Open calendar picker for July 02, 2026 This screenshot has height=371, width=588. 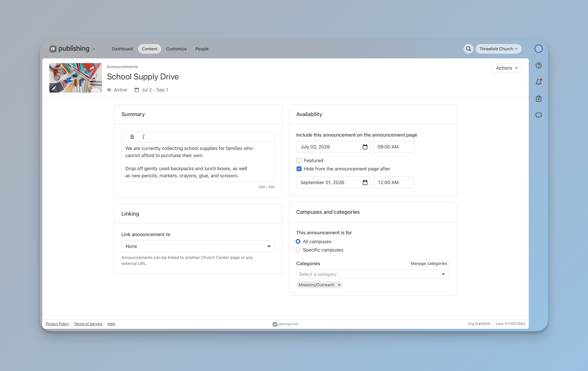[x=365, y=147]
